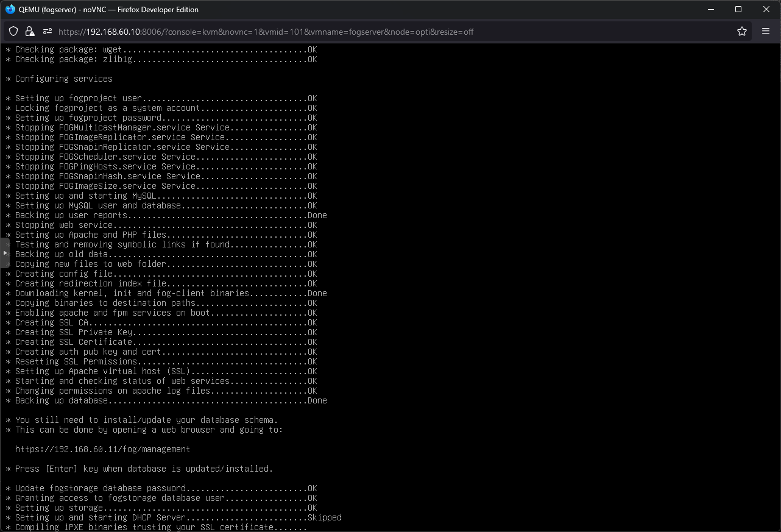Image resolution: width=781 pixels, height=532 pixels.
Task: Click 'Downloading kernel, init and fog-client binaries' line
Action: pos(166,293)
